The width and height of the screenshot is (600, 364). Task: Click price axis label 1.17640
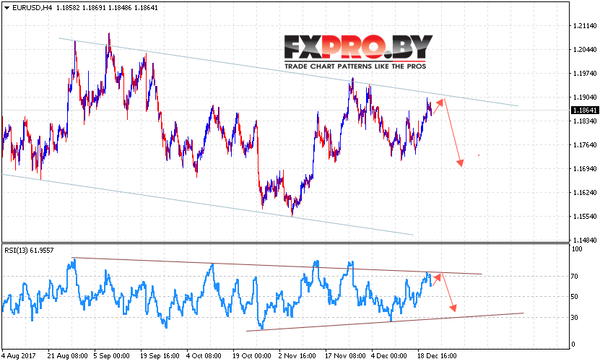pyautogui.click(x=585, y=144)
